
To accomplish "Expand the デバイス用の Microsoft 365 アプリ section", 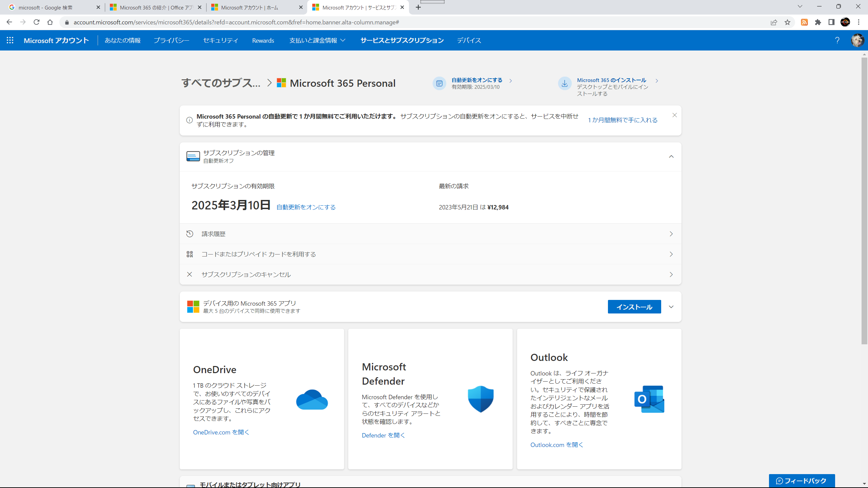I will click(x=671, y=307).
